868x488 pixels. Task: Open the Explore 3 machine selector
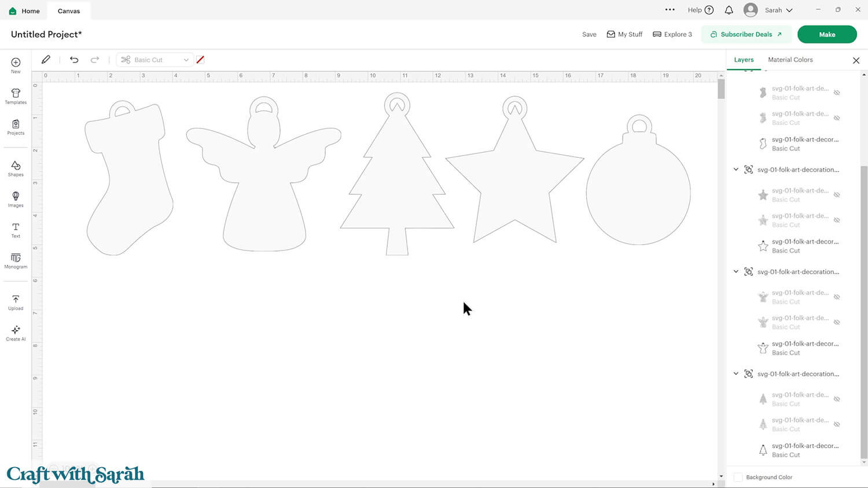(672, 34)
